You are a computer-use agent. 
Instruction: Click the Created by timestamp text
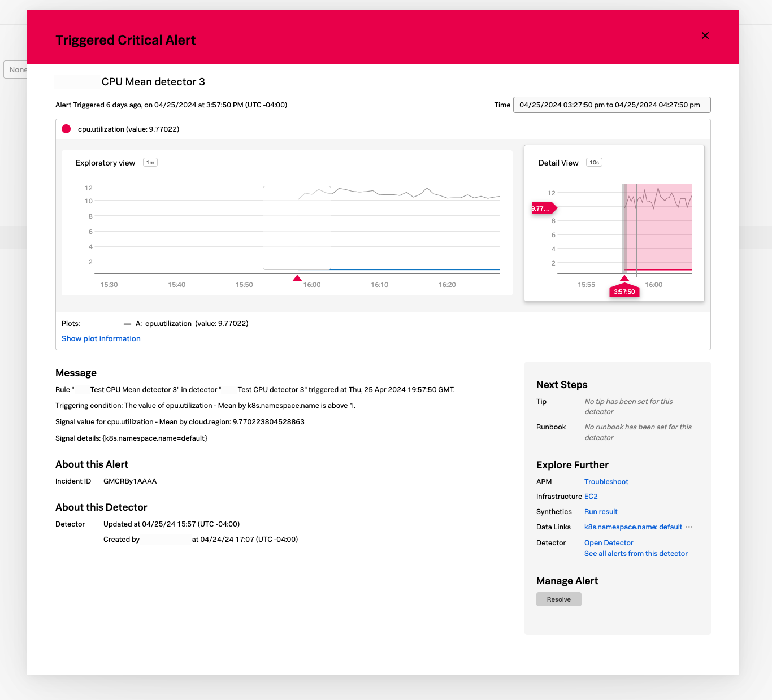(x=201, y=540)
